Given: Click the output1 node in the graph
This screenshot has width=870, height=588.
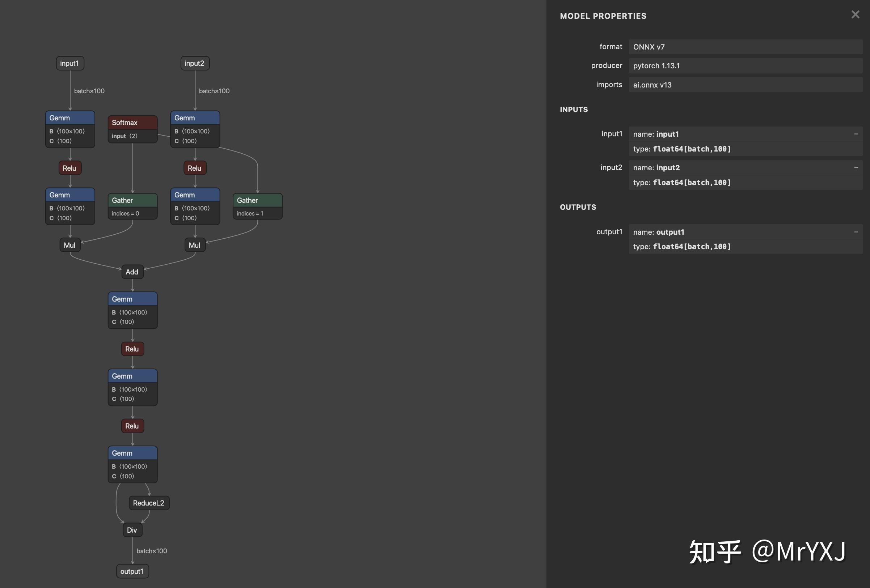Looking at the screenshot, I should [x=132, y=571].
